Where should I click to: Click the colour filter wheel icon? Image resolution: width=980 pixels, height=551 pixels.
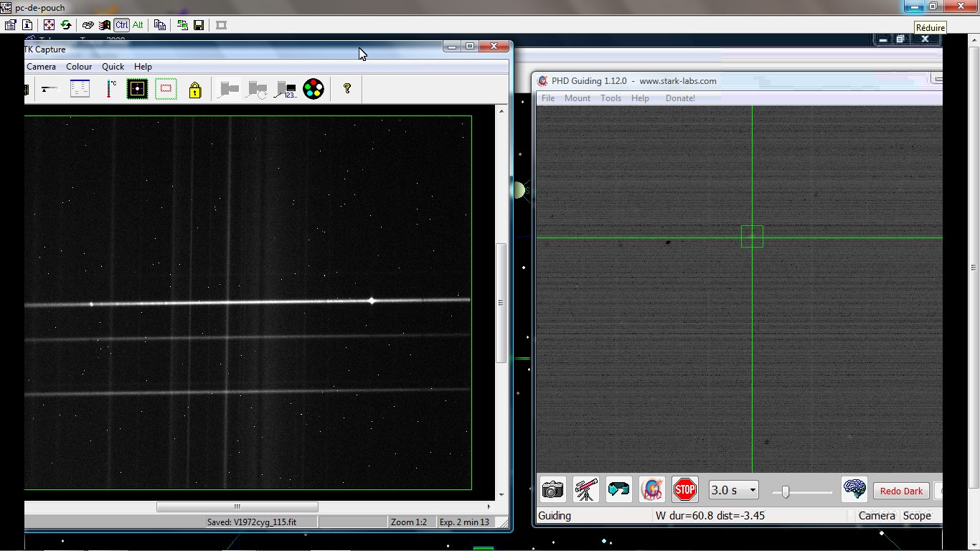point(314,89)
